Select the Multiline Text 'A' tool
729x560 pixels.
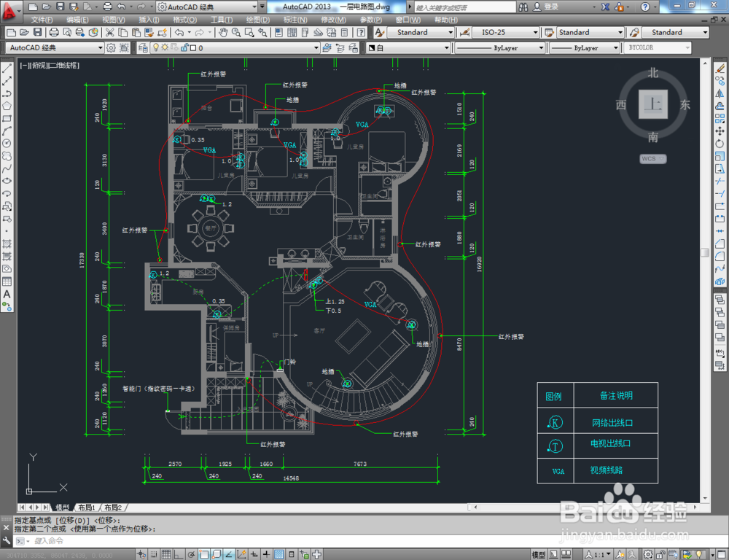(7, 294)
